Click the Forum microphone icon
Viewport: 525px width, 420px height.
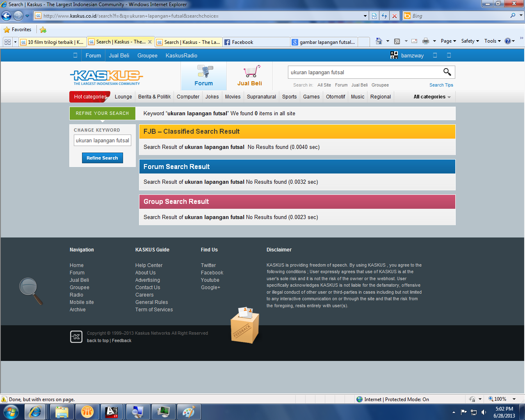coord(204,71)
